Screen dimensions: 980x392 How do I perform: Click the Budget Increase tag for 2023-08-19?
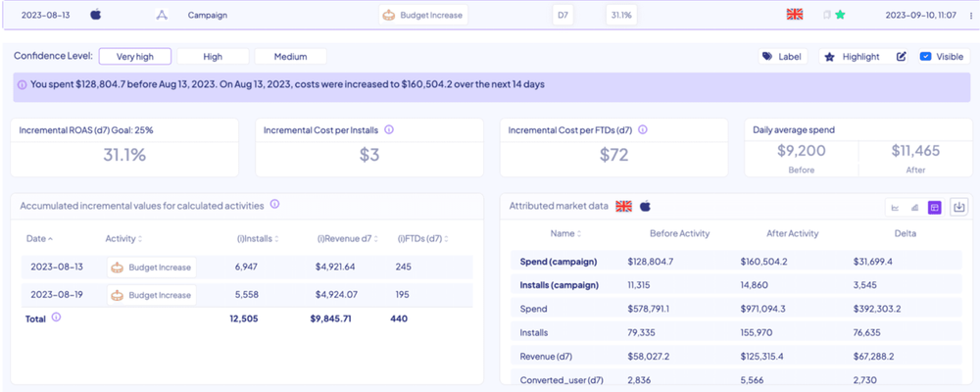[152, 294]
